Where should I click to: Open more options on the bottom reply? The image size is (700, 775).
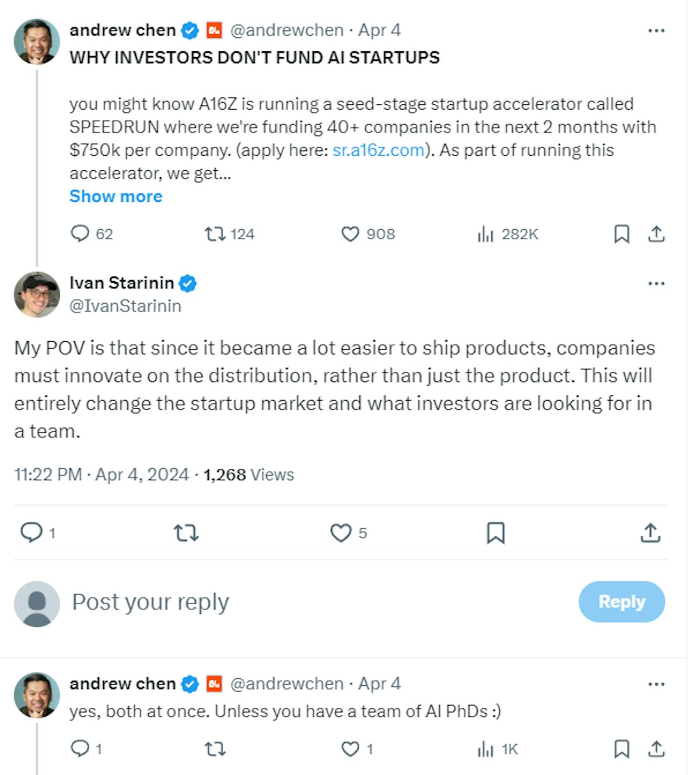pyautogui.click(x=656, y=685)
